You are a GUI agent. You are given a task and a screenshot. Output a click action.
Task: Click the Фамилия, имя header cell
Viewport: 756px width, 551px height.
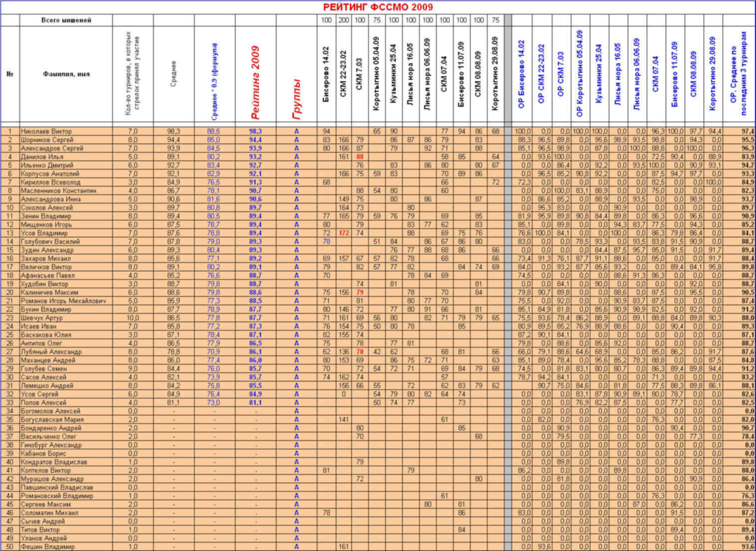coord(66,74)
